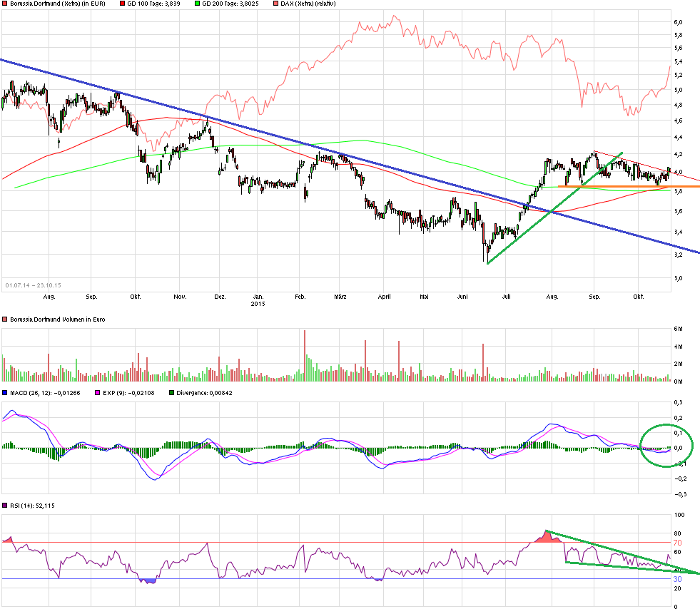Click the 4M volume axis value
The width and height of the screenshot is (700, 614).
(x=678, y=347)
